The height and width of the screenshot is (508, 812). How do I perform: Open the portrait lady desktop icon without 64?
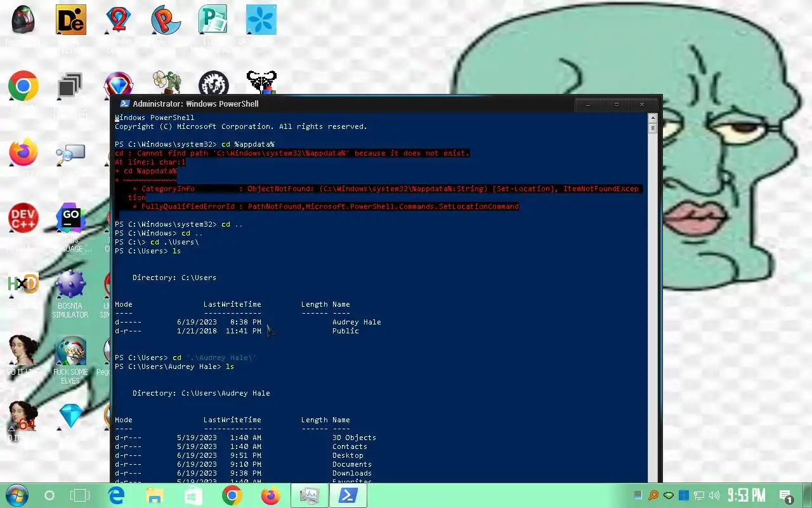[x=23, y=351]
